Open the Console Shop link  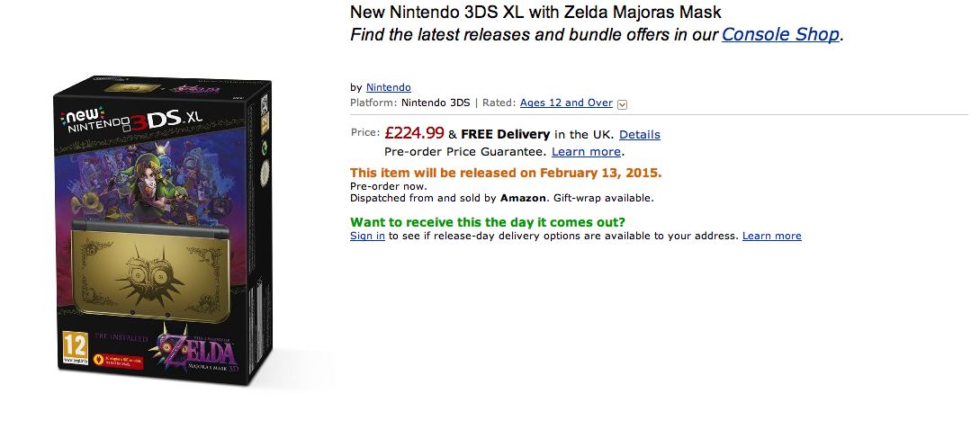point(780,35)
